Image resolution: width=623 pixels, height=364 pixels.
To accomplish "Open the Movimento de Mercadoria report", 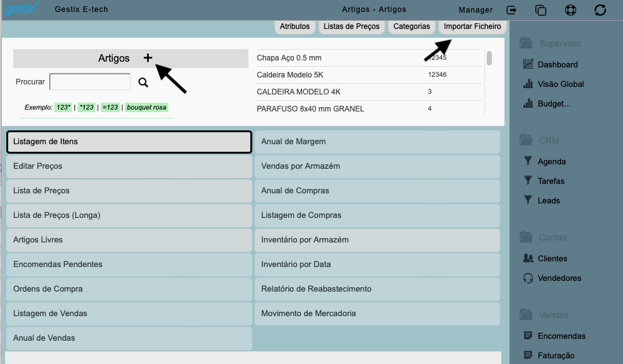I will pos(377,314).
